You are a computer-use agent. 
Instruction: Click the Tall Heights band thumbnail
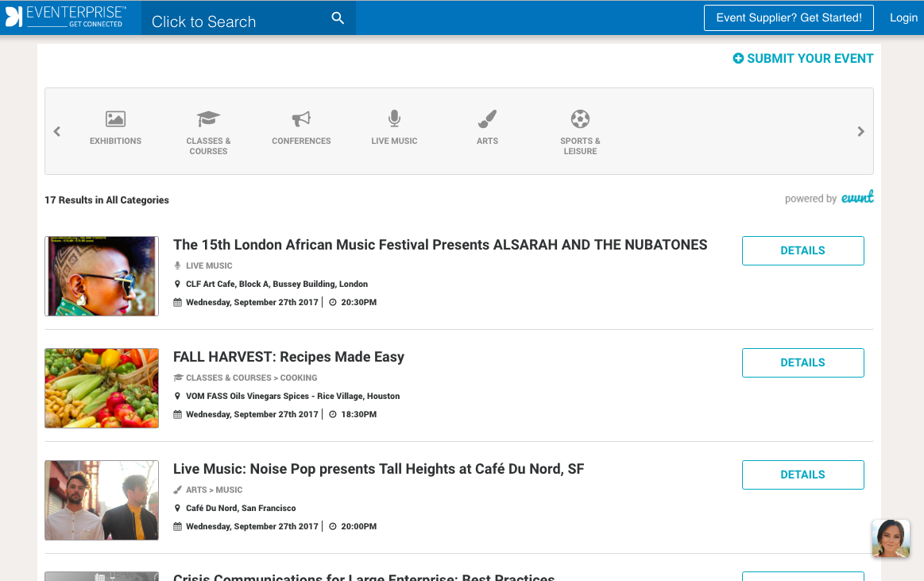[102, 500]
